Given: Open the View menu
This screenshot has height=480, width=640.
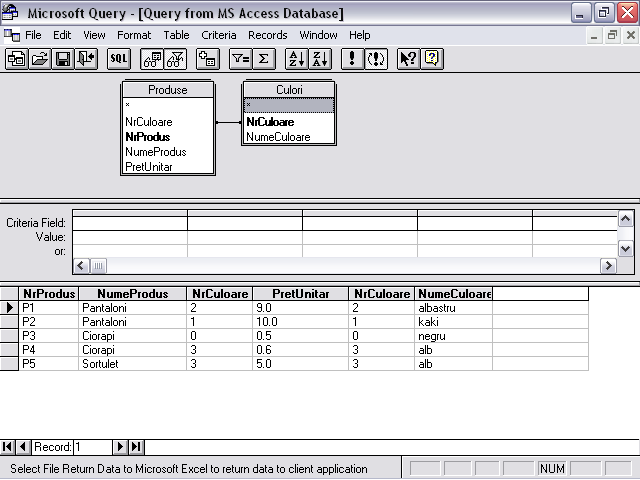Looking at the screenshot, I should 94,35.
